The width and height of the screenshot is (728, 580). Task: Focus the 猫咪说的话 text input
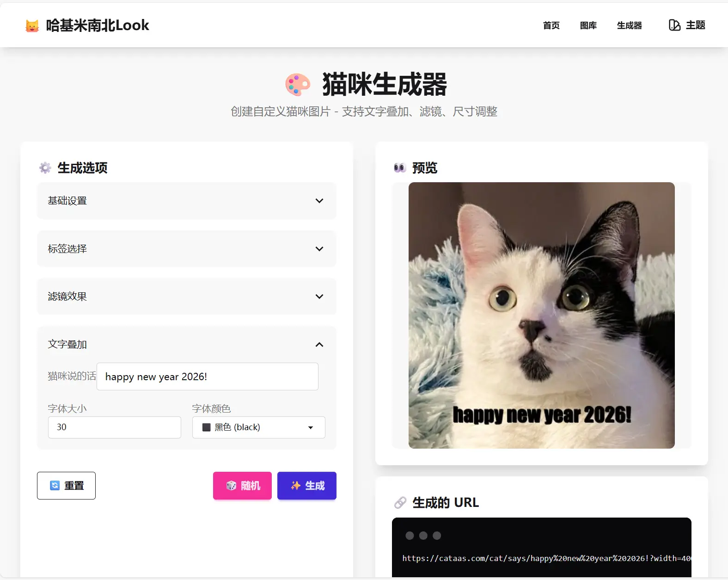(x=207, y=376)
